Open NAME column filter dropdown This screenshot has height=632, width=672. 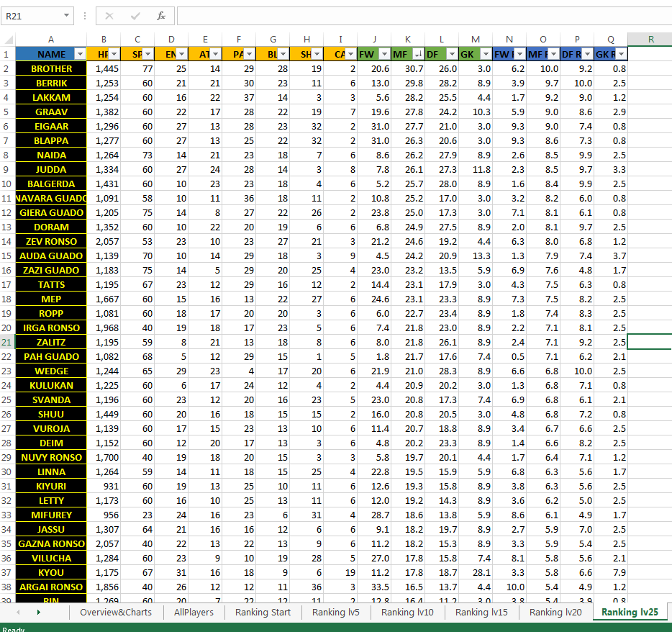tap(80, 55)
